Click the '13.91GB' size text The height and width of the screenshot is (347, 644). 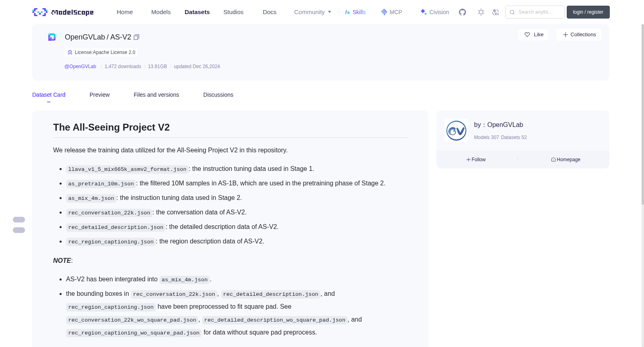tap(157, 66)
